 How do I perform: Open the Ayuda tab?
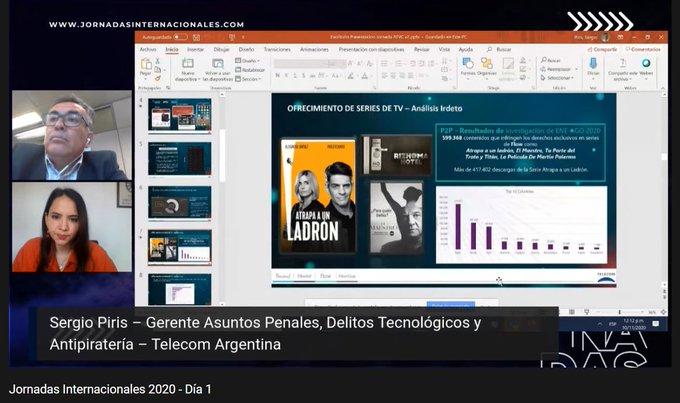[466, 49]
